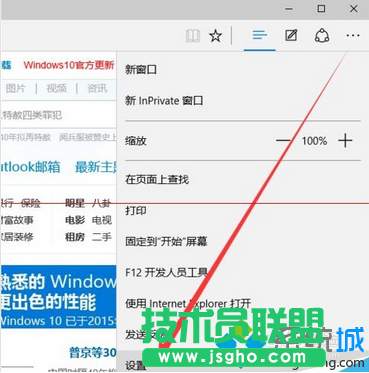369x373 pixels.
Task: Click the 保险 category link
Action: click(x=30, y=203)
